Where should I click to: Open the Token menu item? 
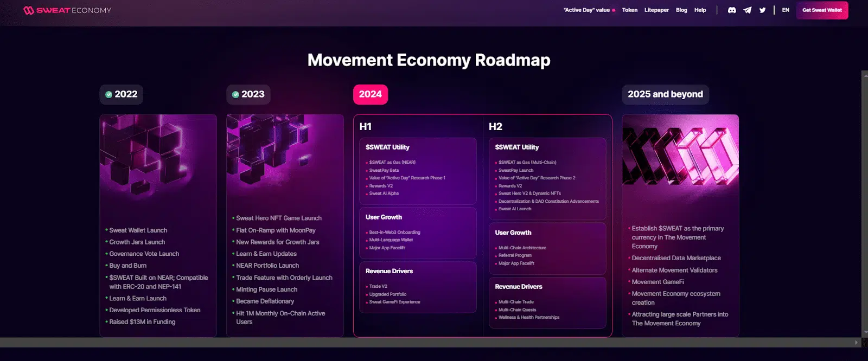coord(630,10)
